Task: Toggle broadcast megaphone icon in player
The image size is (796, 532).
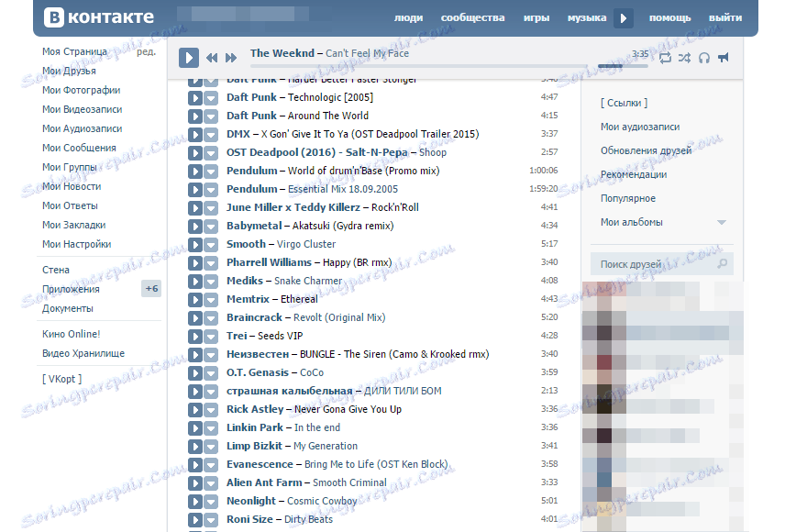Action: (x=724, y=58)
